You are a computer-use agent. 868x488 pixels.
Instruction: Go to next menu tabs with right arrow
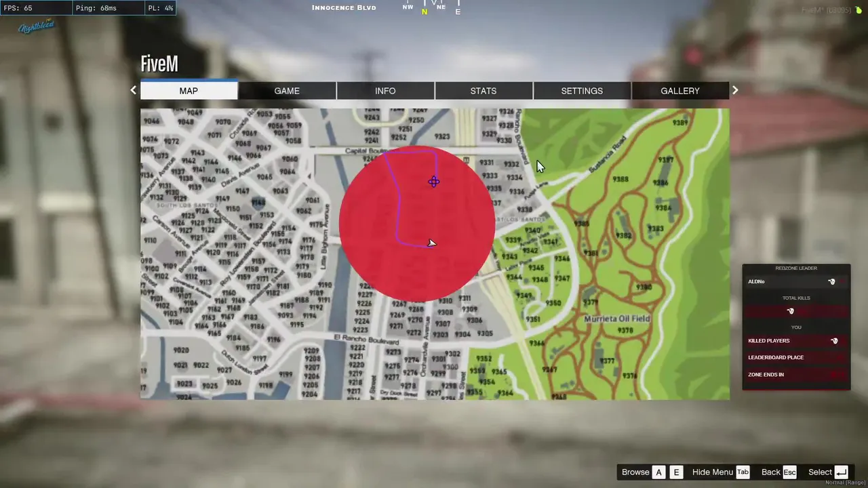click(735, 90)
